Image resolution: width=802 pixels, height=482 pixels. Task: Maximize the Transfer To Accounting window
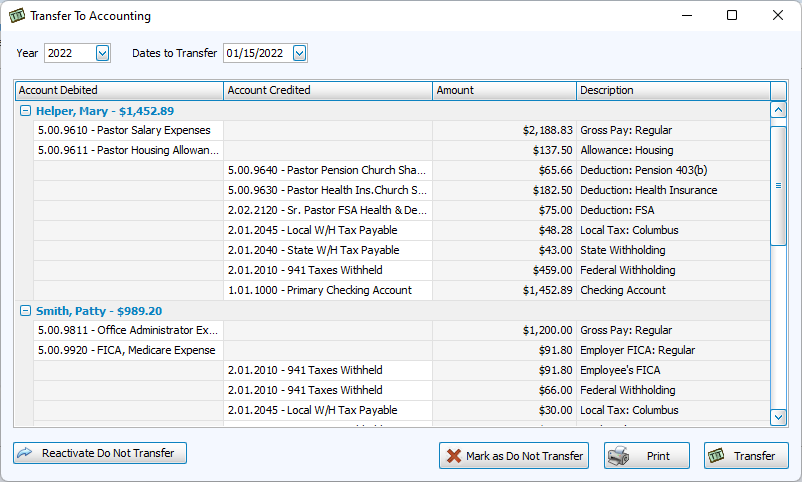[732, 15]
